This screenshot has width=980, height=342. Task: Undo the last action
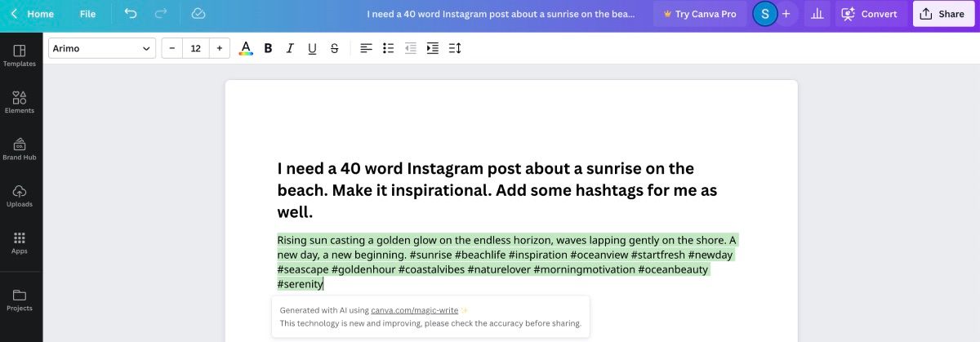[131, 14]
